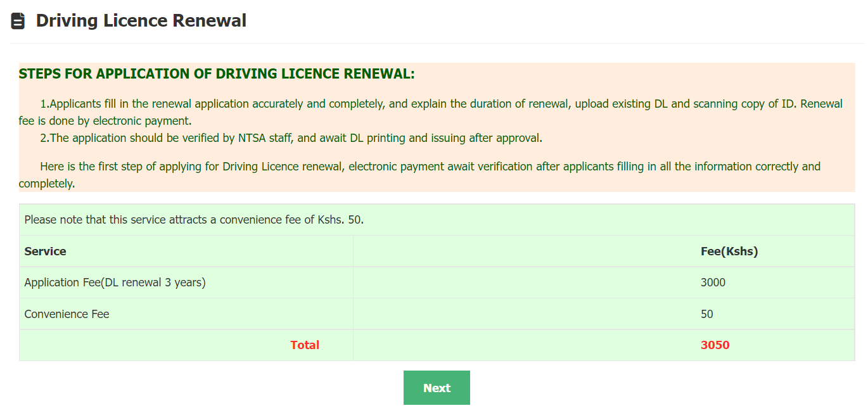Viewport: 868px width, 420px height.
Task: Click the Fee(Kshs) column header
Action: [x=729, y=251]
